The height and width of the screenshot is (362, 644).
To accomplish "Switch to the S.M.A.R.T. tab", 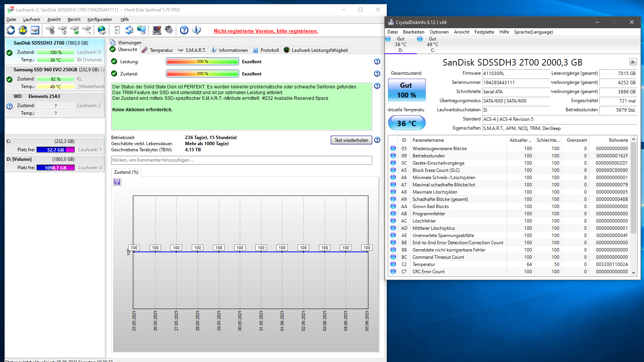I will coord(192,50).
